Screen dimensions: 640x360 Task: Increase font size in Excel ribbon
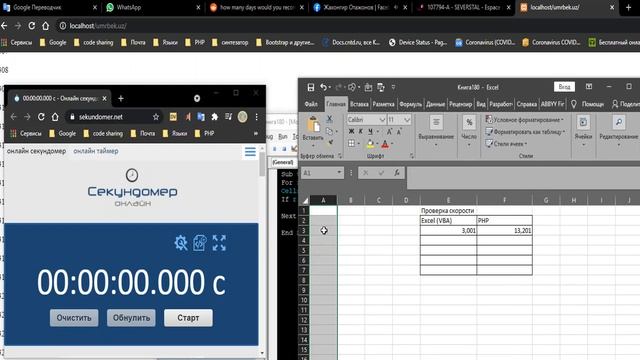pyautogui.click(x=389, y=131)
